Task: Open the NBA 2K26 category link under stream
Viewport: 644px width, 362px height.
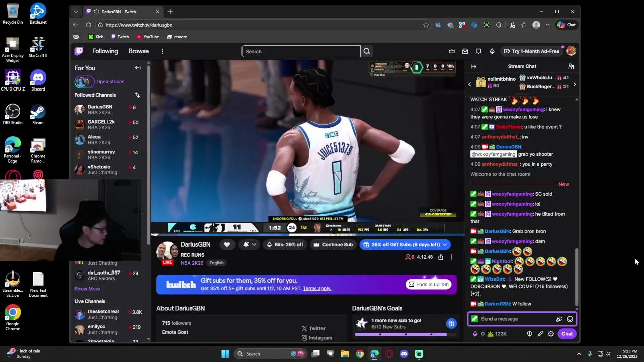Action: (192, 263)
